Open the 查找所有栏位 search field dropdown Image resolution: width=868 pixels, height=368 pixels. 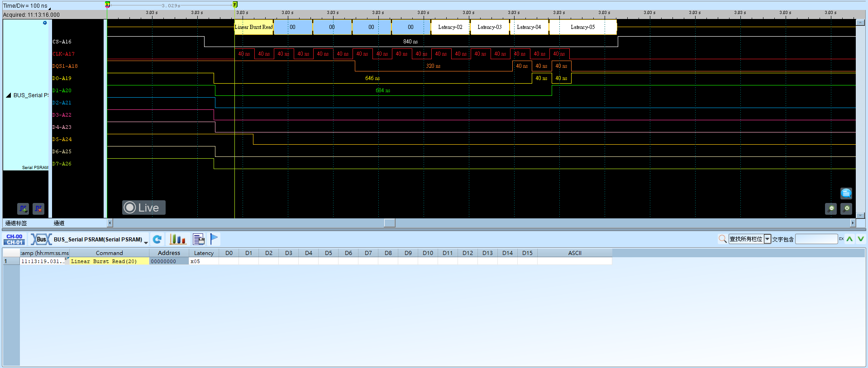coord(768,239)
